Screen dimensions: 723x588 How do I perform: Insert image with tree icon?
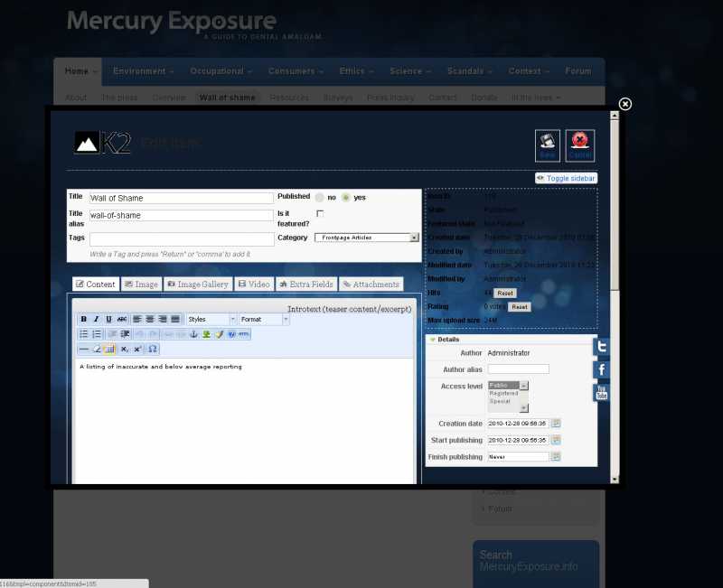tap(206, 334)
